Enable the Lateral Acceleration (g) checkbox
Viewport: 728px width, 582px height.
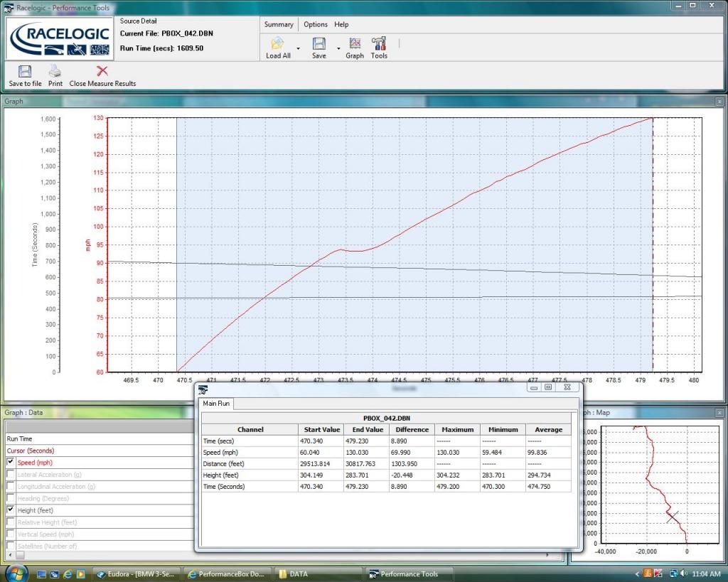tap(10, 474)
